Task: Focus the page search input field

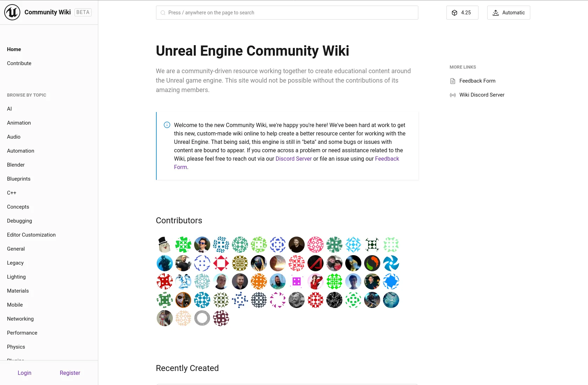Action: coord(287,13)
